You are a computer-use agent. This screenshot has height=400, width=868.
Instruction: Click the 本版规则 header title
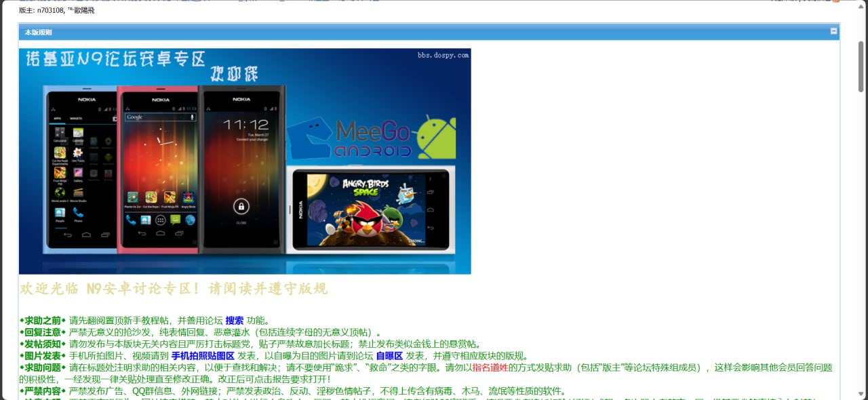[38, 32]
